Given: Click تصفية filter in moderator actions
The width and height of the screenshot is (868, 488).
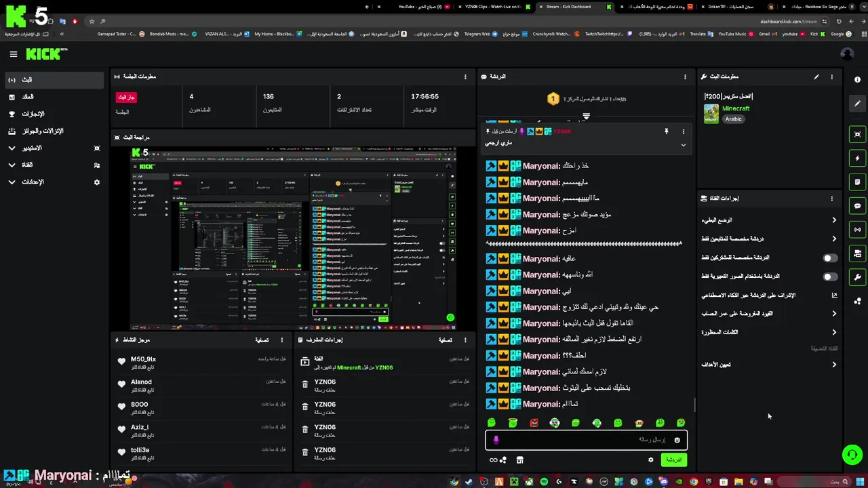Looking at the screenshot, I should click(446, 340).
